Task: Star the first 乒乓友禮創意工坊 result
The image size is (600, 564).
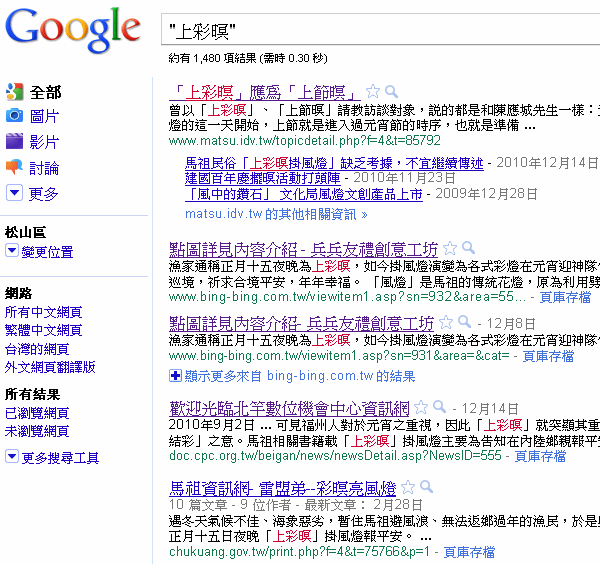Action: (x=450, y=248)
